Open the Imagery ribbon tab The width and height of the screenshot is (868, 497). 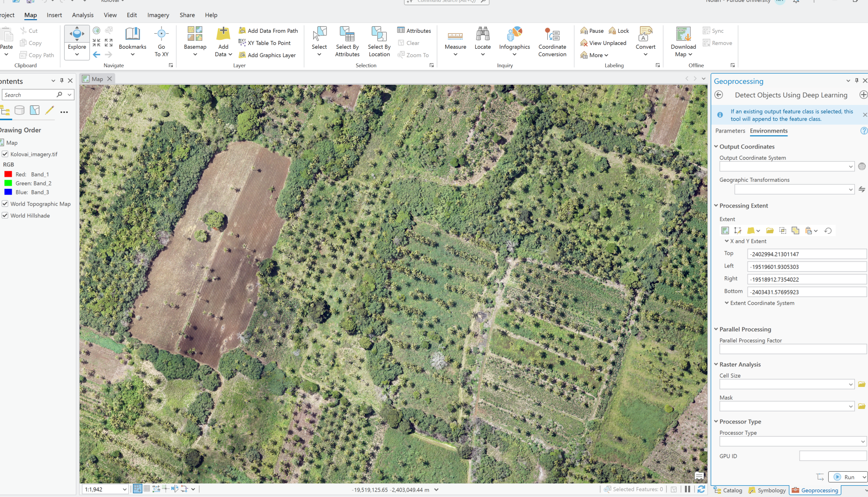coord(158,15)
